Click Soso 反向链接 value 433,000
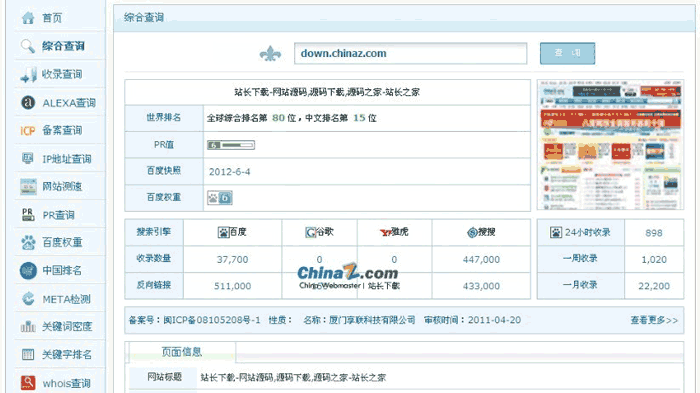The width and height of the screenshot is (700, 393). click(481, 286)
